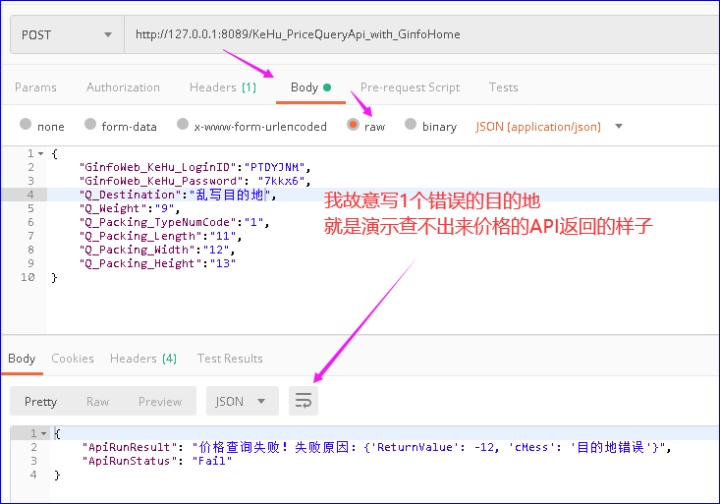Select the response Body tab
Screen dimensions: 720x504
(22, 358)
